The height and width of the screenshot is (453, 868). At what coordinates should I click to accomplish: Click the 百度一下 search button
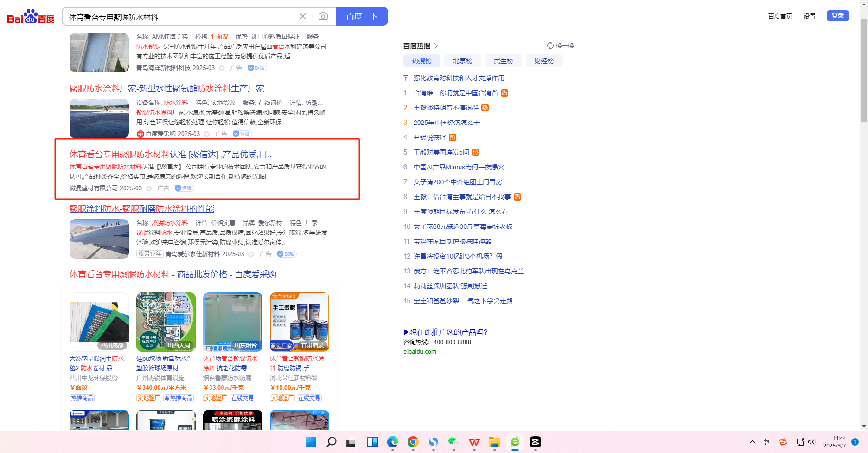(x=362, y=16)
